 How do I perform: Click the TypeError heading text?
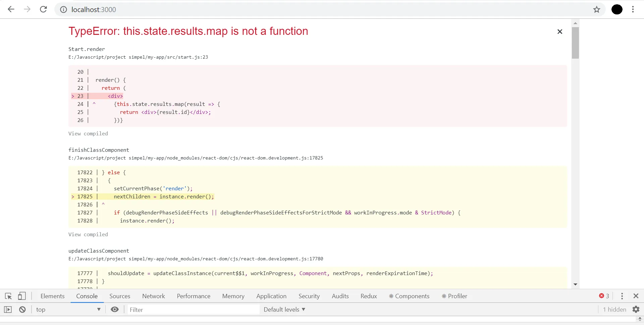coord(188,31)
